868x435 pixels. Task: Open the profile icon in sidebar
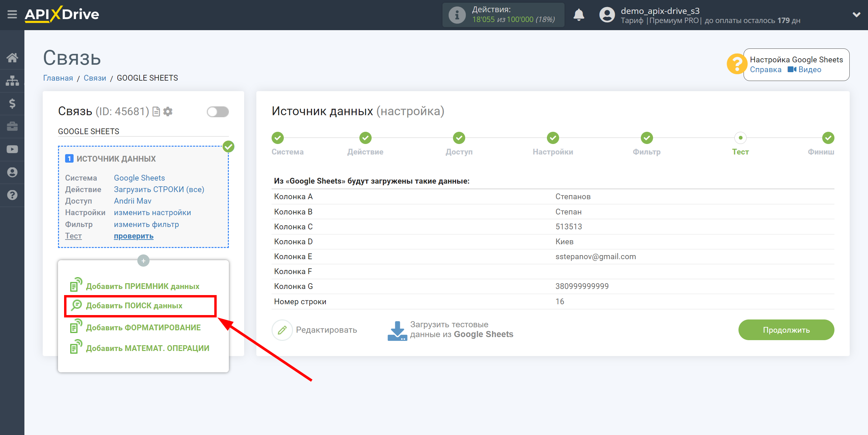pyautogui.click(x=12, y=172)
